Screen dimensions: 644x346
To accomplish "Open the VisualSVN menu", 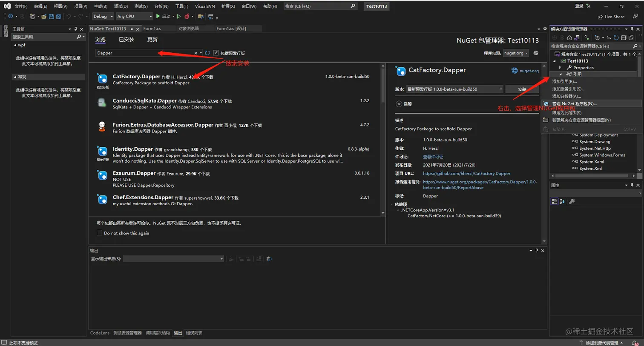I will (205, 6).
